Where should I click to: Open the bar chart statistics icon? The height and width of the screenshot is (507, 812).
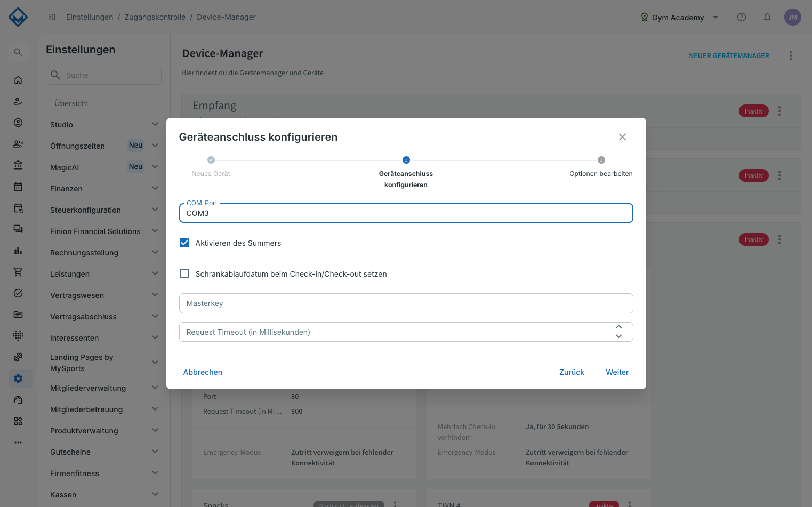[x=18, y=251]
